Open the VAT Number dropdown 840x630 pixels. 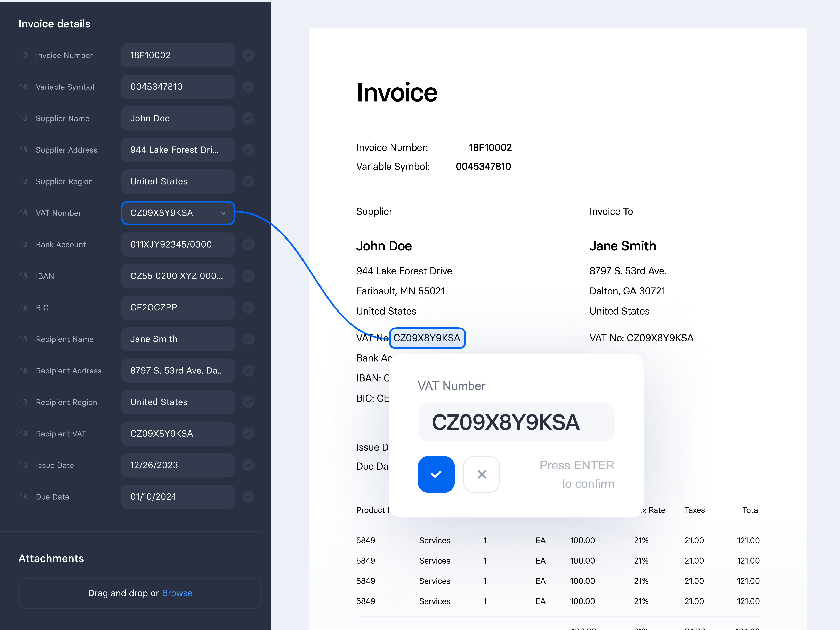(223, 213)
